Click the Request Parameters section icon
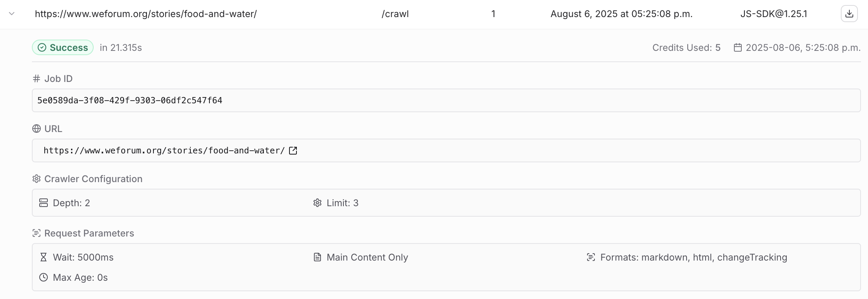This screenshot has height=299, width=868. (x=37, y=233)
